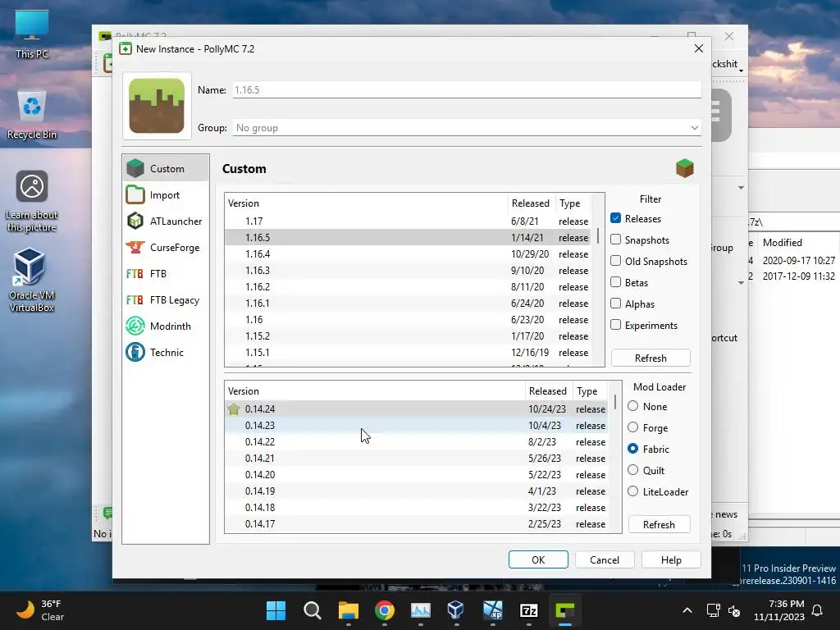This screenshot has height=630, width=840.
Task: Open File Explorer from taskbar
Action: pos(348,610)
